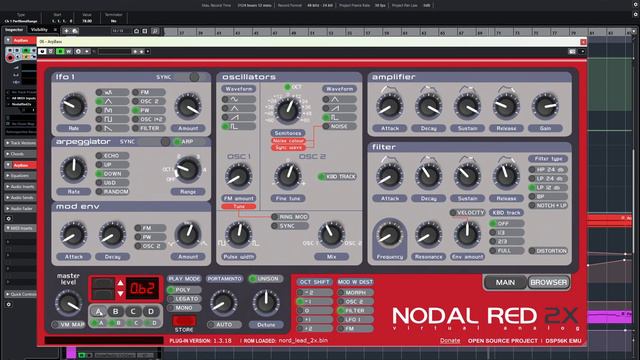Select OSC 2 pulse waveform

point(339,117)
